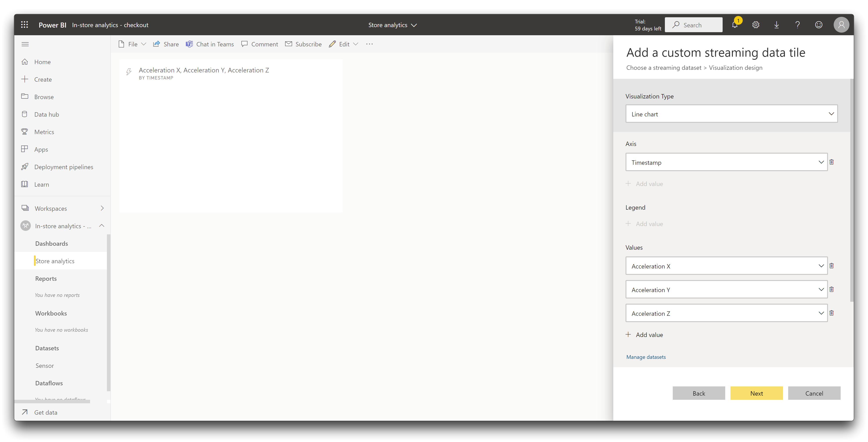Click the Acceleration tile title
Screen dimensions: 868x442
(204, 70)
